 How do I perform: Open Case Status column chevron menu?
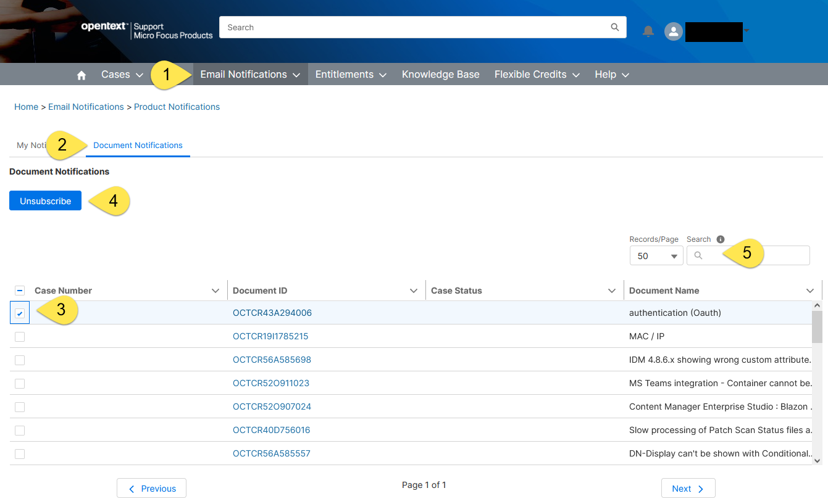click(612, 291)
